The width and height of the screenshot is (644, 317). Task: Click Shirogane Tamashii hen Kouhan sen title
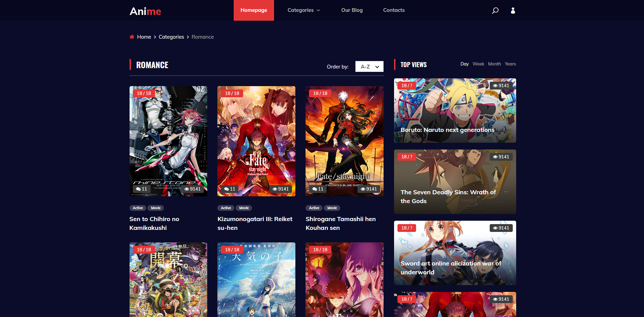click(341, 223)
